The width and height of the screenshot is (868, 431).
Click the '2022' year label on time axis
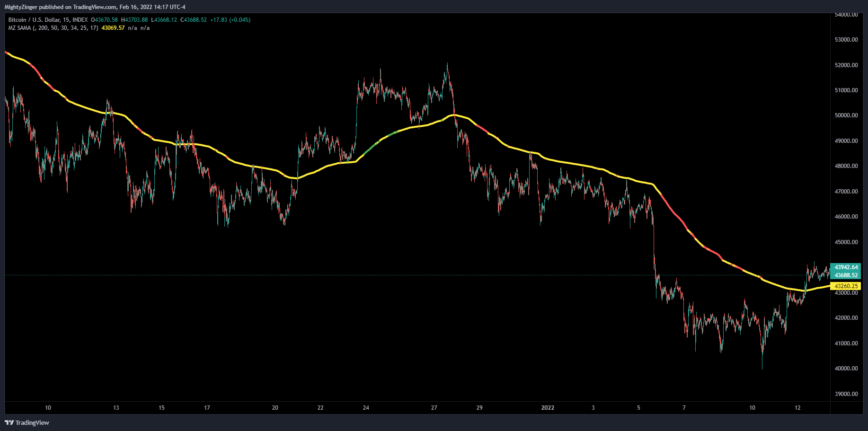click(x=548, y=408)
